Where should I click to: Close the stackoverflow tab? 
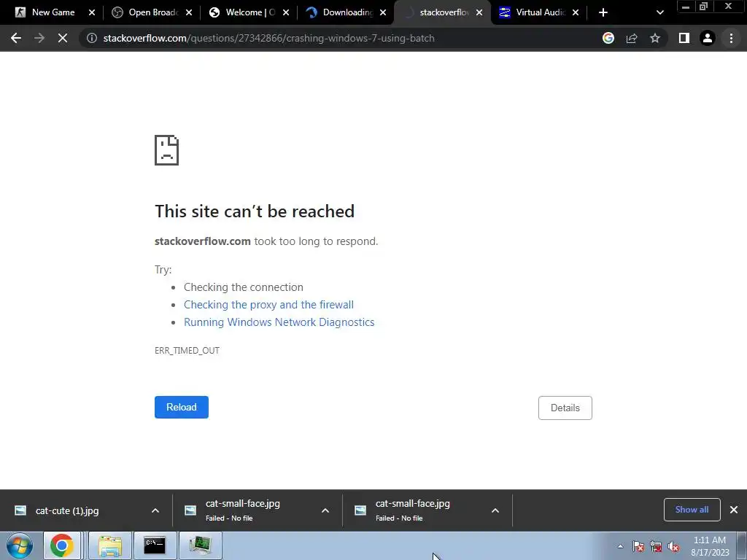pos(479,12)
